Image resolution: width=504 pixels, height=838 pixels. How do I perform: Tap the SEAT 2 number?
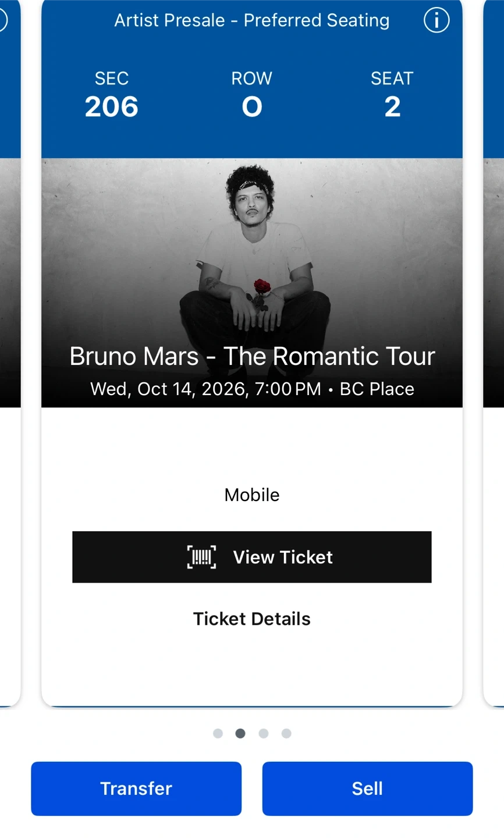tap(392, 106)
